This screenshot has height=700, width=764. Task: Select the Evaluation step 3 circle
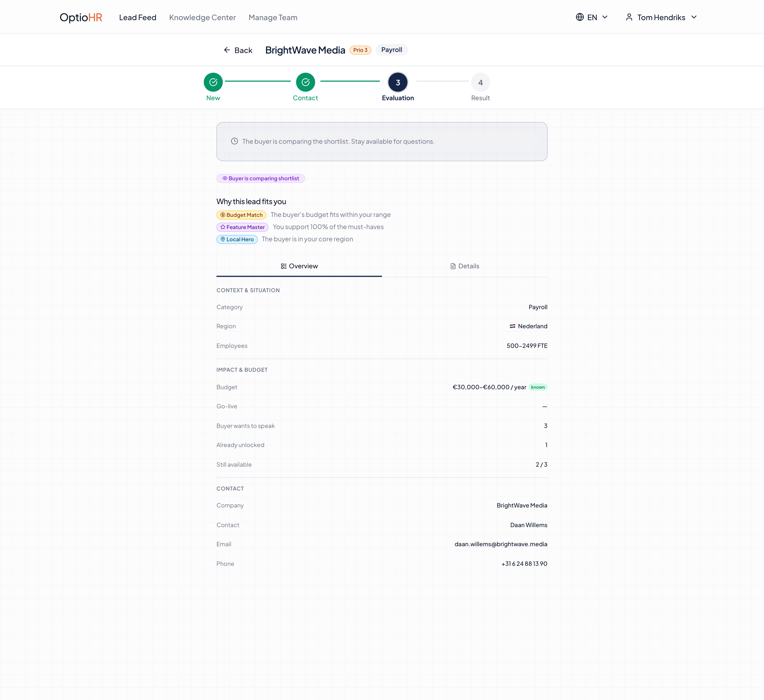[x=398, y=82]
